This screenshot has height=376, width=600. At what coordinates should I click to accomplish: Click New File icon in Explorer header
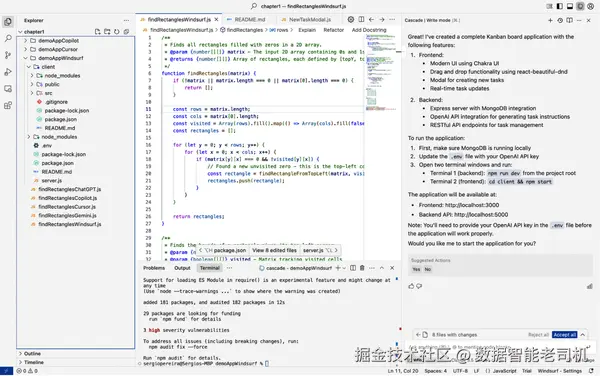(98, 32)
